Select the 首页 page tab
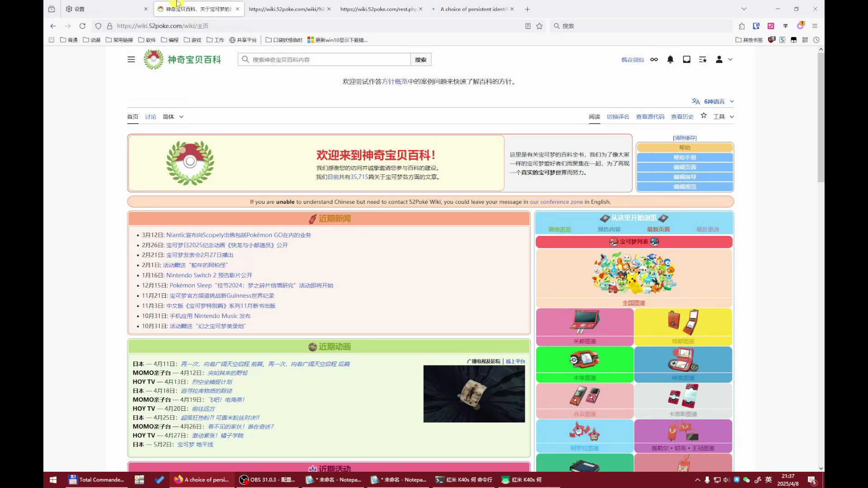The height and width of the screenshot is (488, 868). point(133,117)
